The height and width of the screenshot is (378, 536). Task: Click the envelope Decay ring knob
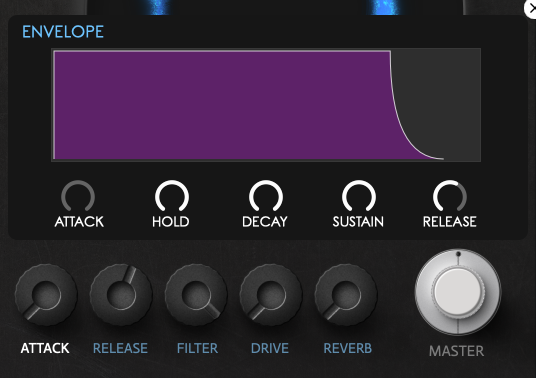(x=266, y=196)
